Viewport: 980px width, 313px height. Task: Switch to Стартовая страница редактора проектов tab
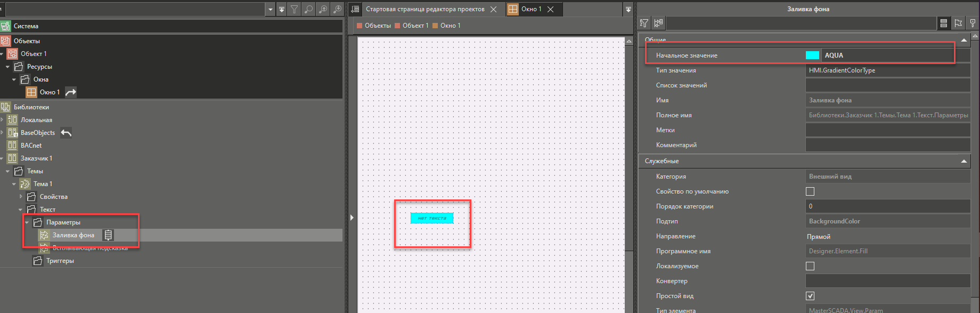coord(424,9)
